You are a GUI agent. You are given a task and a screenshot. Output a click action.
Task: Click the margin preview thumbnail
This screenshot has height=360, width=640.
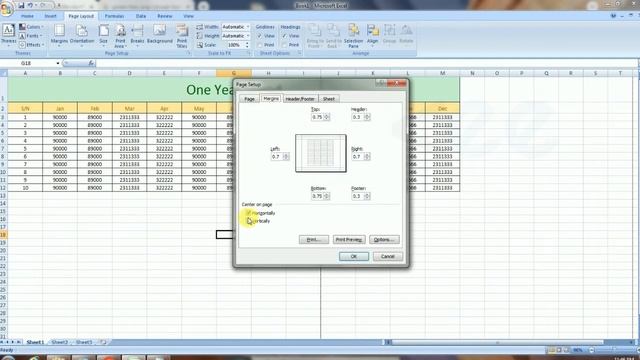[321, 153]
